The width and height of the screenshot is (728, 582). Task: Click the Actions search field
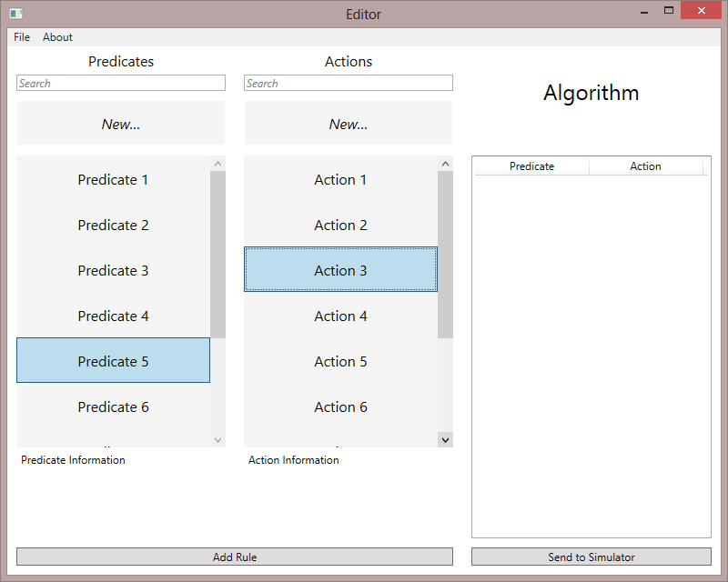coord(349,83)
